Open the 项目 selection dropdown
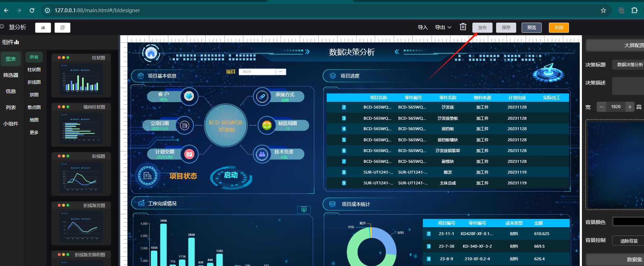Image resolution: width=644 pixels, height=266 pixels. tap(262, 72)
